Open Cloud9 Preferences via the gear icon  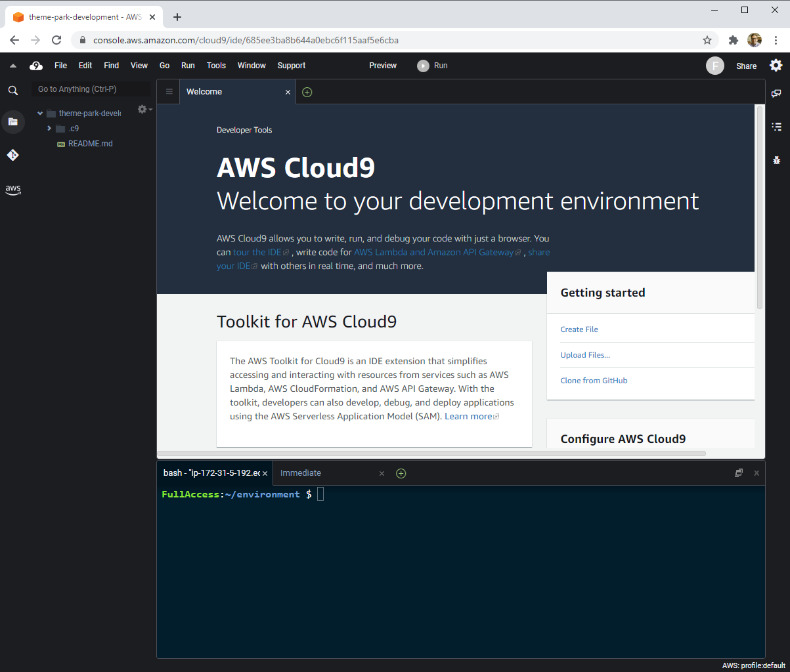[x=776, y=66]
